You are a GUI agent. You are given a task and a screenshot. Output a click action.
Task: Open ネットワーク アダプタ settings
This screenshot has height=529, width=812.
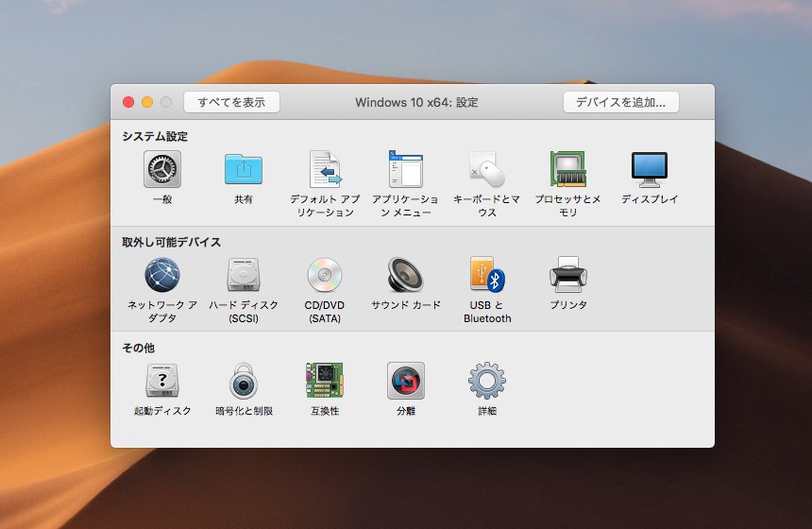162,275
